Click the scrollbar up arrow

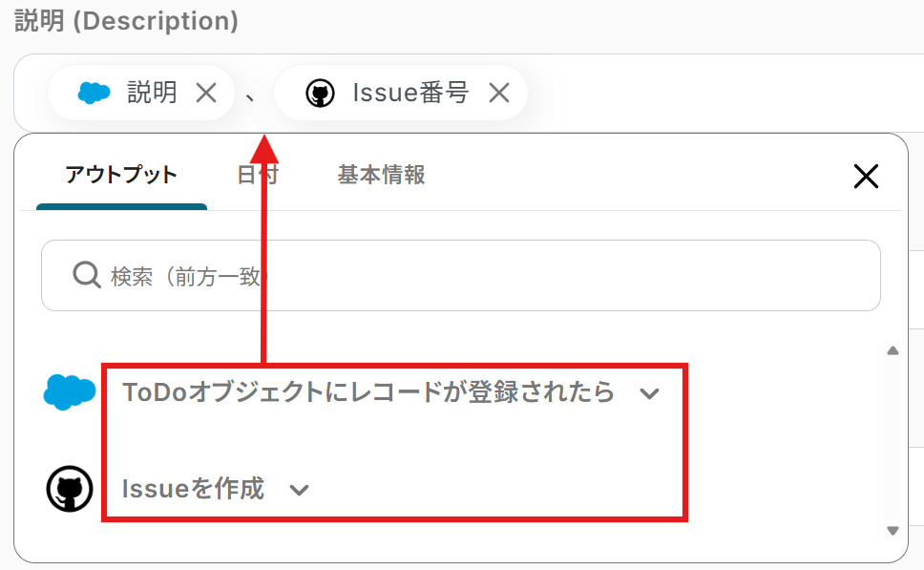[x=892, y=349]
